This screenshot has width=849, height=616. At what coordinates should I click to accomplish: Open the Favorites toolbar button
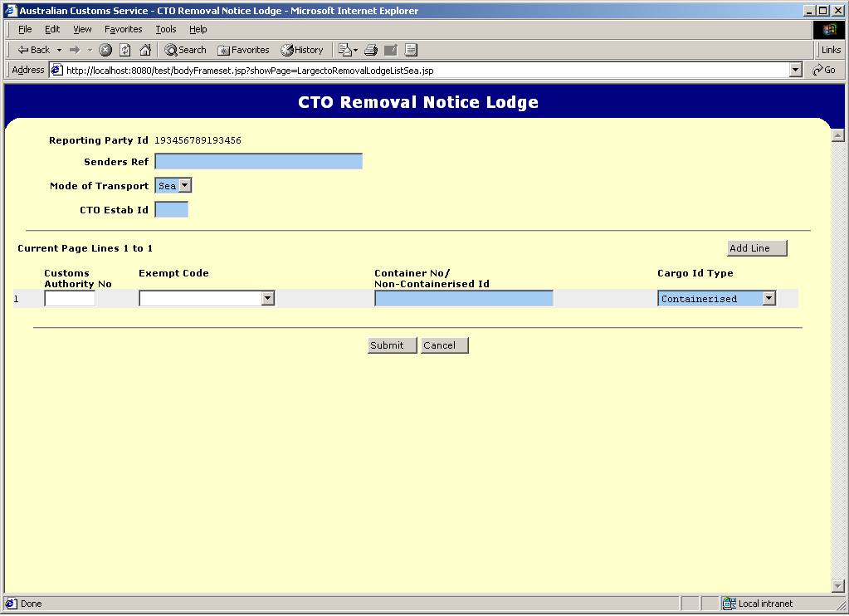[243, 50]
